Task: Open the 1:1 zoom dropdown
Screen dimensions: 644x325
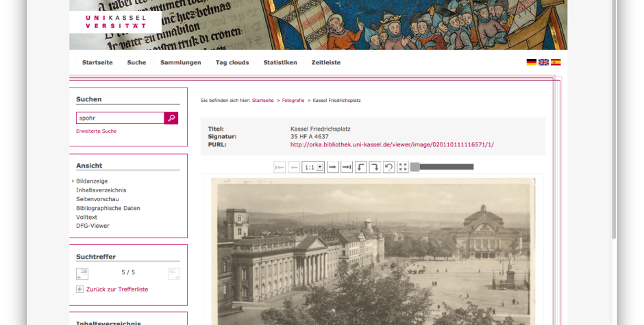Action: 313,167
